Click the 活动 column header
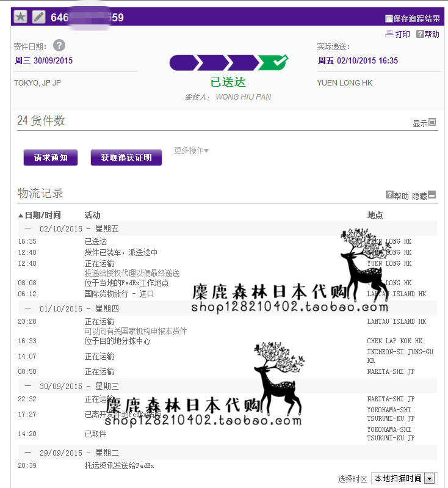This screenshot has height=488, width=448. [92, 215]
